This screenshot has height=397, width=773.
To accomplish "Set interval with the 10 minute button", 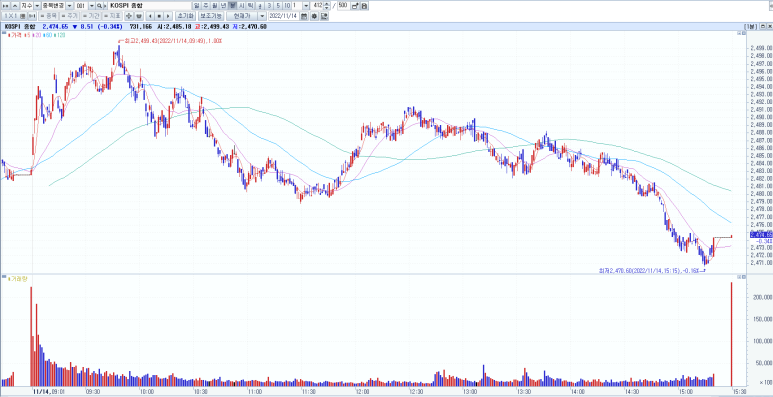I will pyautogui.click(x=287, y=6).
